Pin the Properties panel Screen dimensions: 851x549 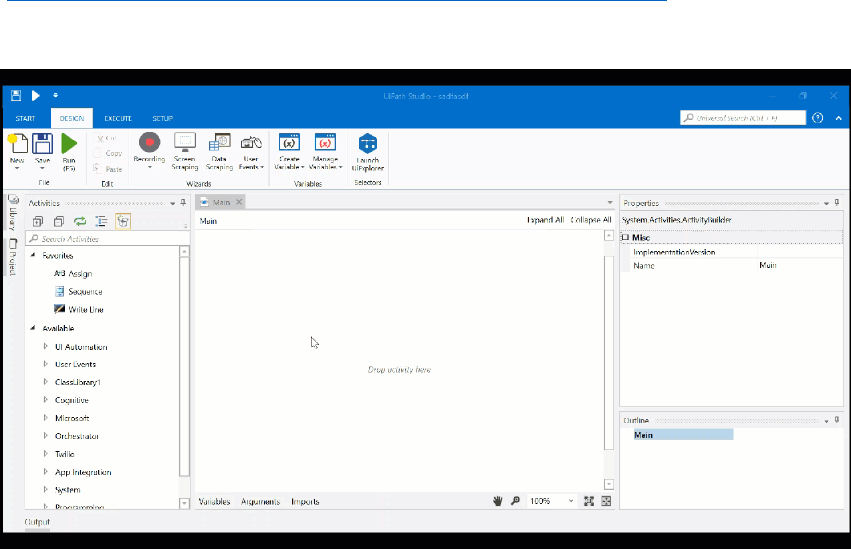(837, 203)
